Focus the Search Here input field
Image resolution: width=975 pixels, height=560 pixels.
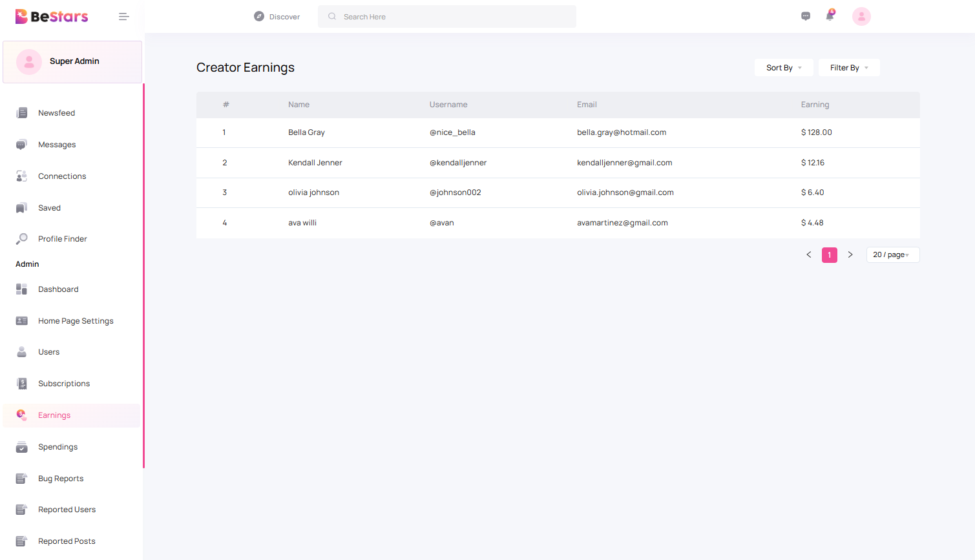click(452, 17)
